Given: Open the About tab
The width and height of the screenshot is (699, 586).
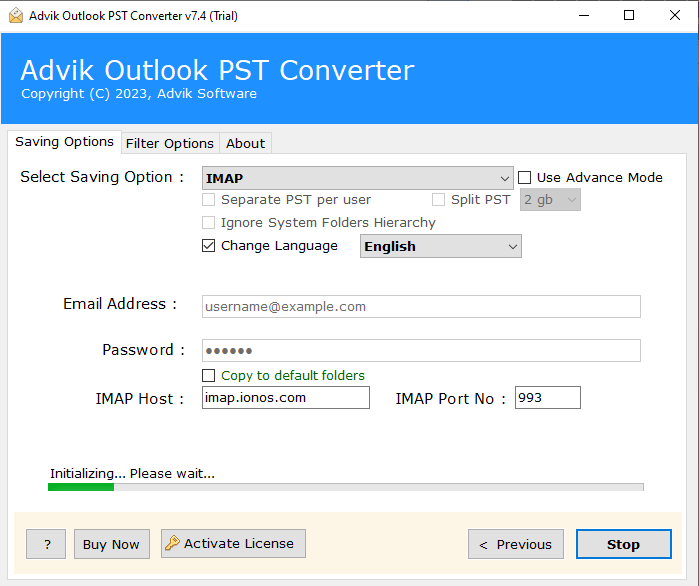Looking at the screenshot, I should [245, 143].
